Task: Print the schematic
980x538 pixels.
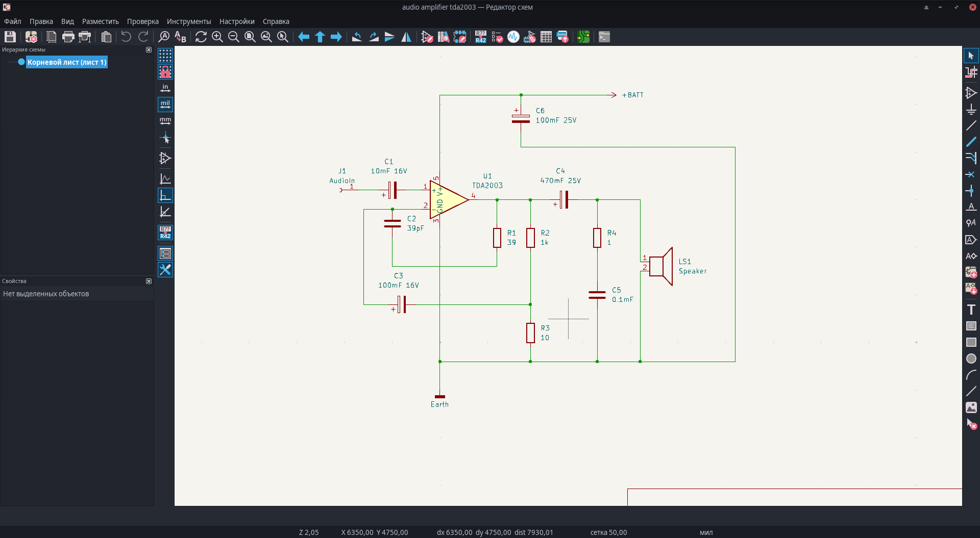Action: 68,37
